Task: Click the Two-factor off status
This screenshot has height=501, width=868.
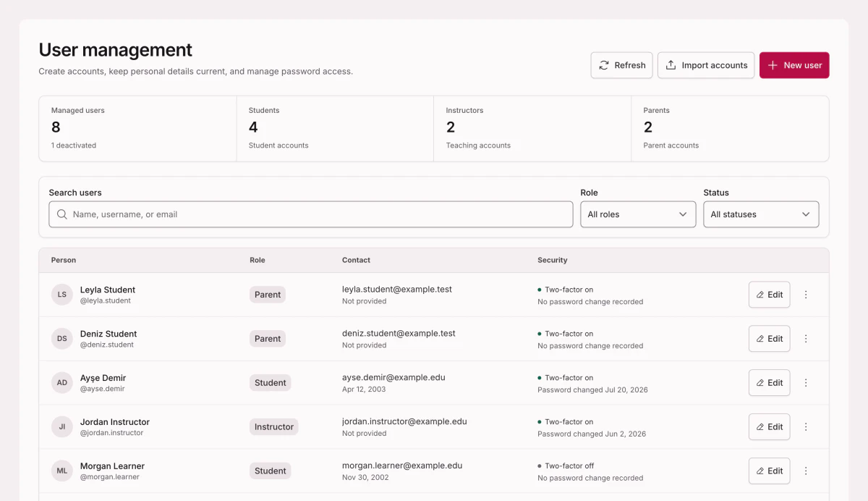Action: coord(566,466)
